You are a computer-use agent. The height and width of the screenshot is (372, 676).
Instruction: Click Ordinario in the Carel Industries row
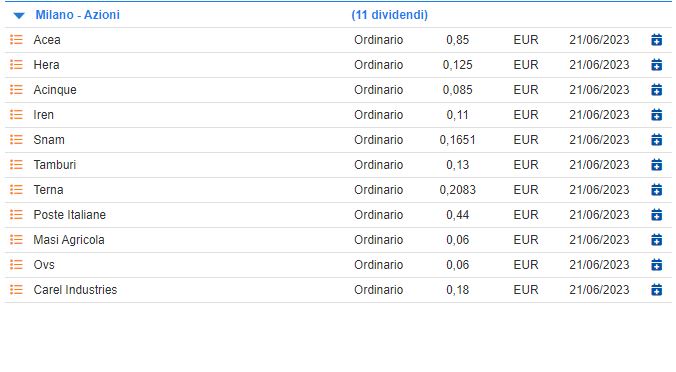[379, 290]
